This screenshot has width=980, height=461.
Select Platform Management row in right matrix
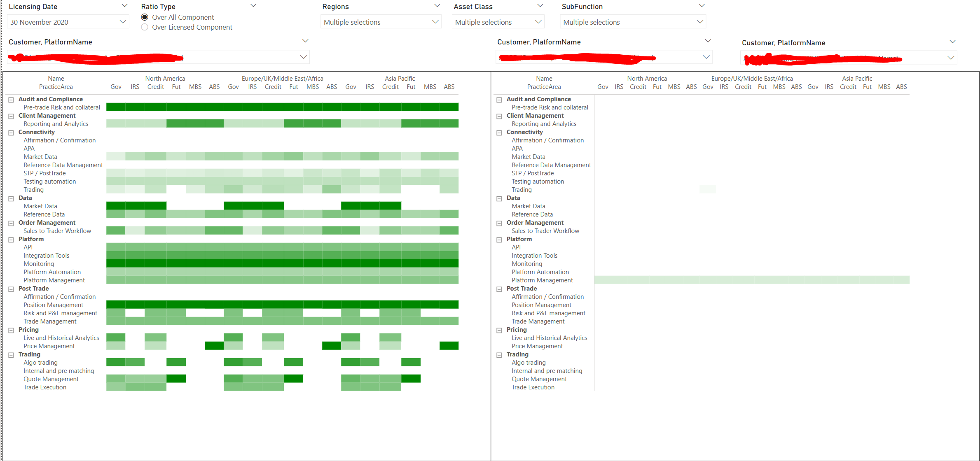[x=542, y=280]
